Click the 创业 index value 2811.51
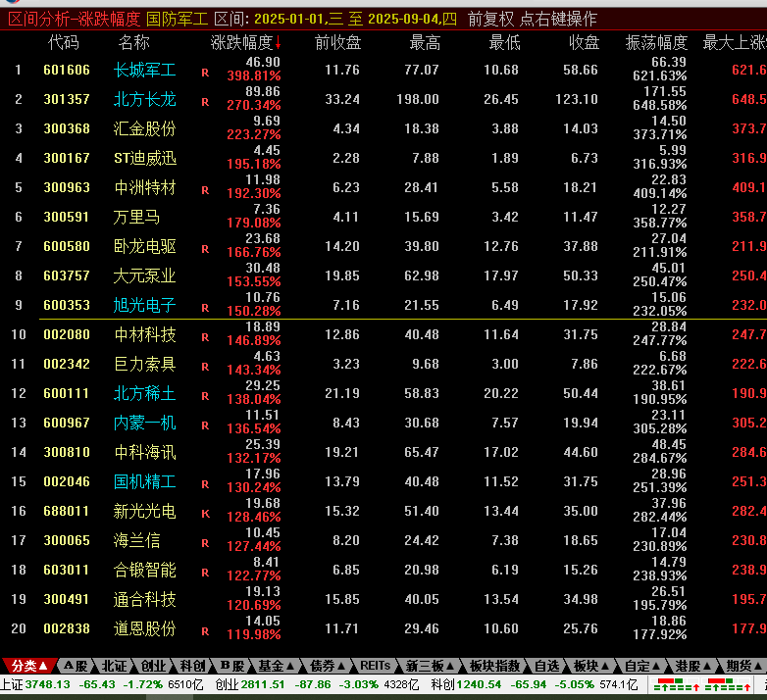The image size is (767, 700). [262, 685]
